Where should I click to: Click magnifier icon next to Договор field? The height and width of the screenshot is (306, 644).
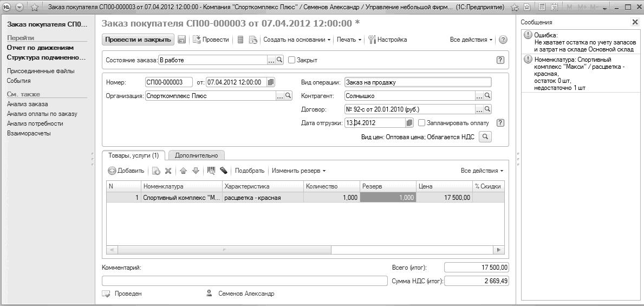487,109
